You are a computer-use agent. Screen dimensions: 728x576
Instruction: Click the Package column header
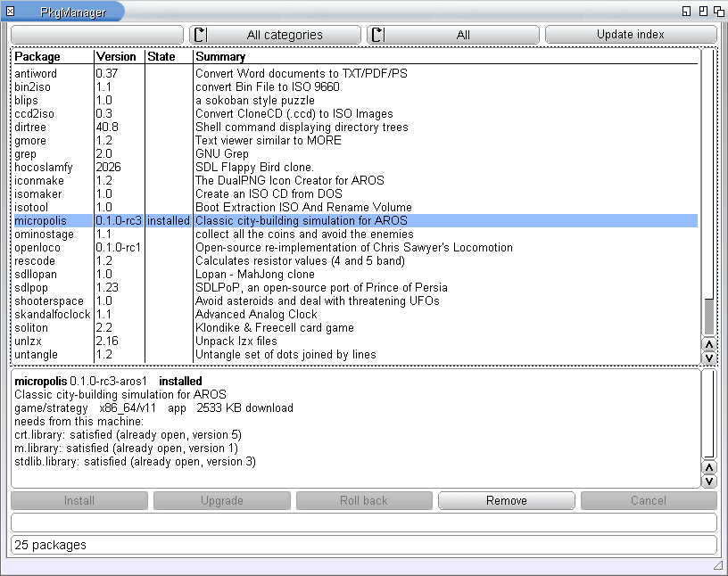pyautogui.click(x=37, y=57)
